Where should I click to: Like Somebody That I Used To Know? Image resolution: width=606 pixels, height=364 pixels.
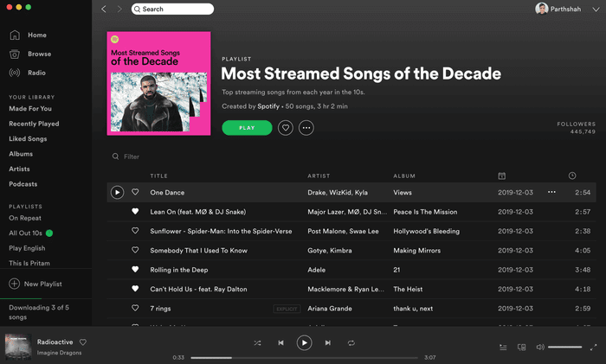tap(135, 250)
